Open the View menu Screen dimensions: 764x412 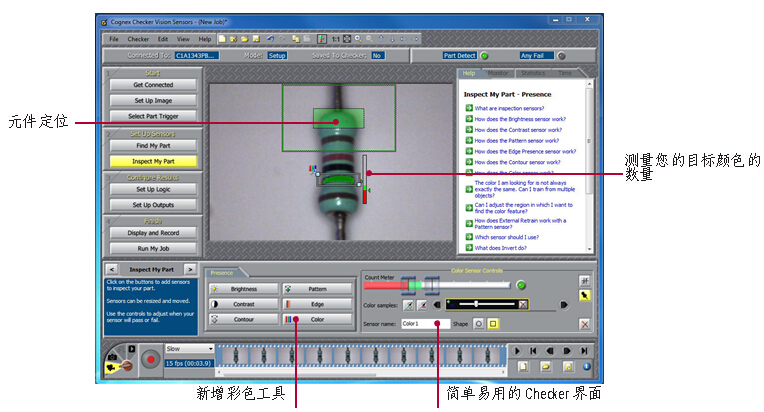183,39
